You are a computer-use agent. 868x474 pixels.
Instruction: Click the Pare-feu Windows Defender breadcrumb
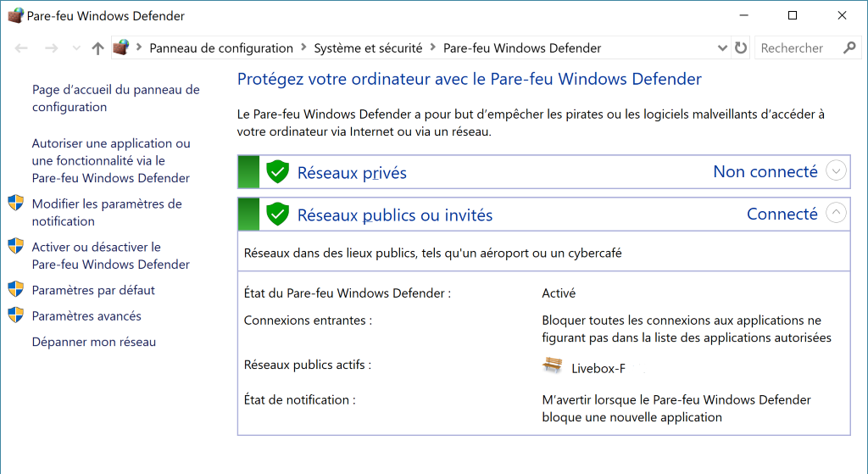tap(522, 48)
